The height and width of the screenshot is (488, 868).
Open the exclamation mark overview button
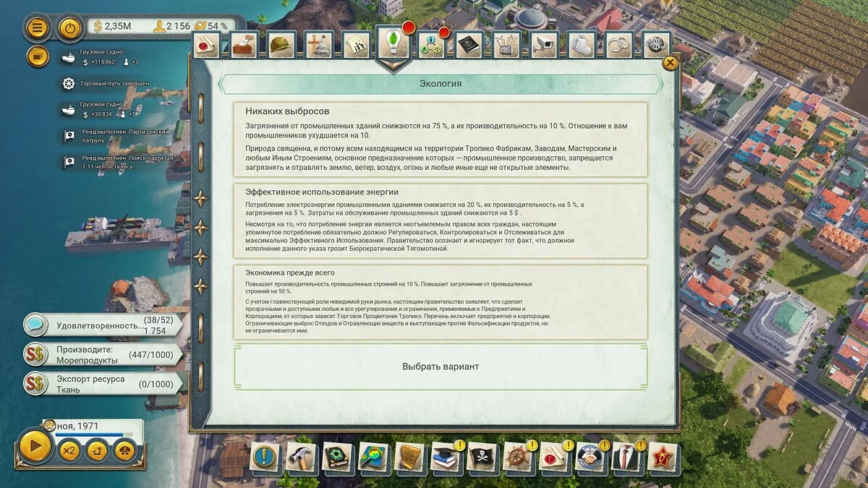click(x=265, y=457)
